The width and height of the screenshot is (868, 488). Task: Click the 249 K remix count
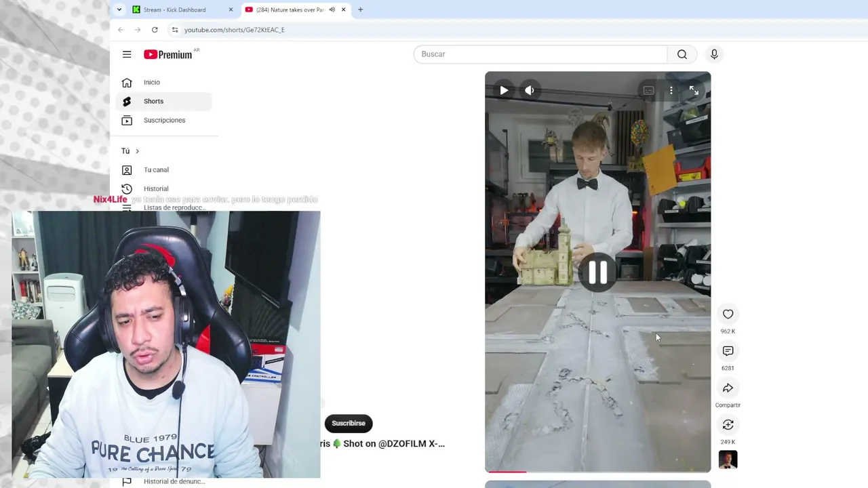click(728, 442)
